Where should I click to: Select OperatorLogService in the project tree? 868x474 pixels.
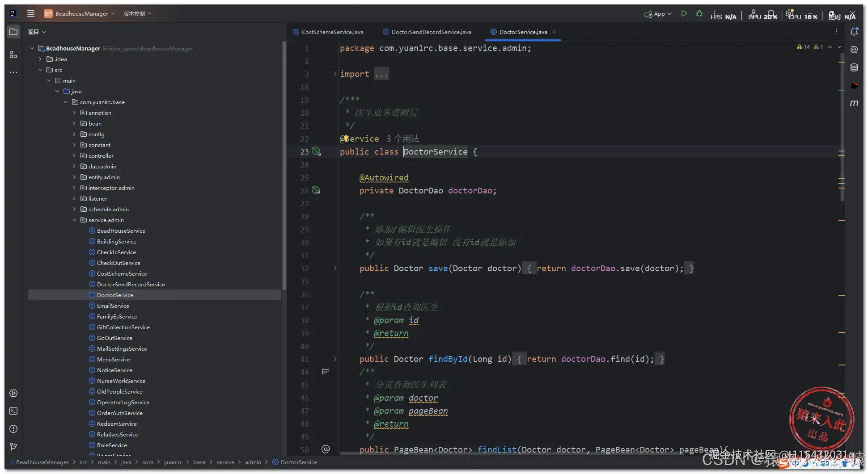click(x=123, y=402)
